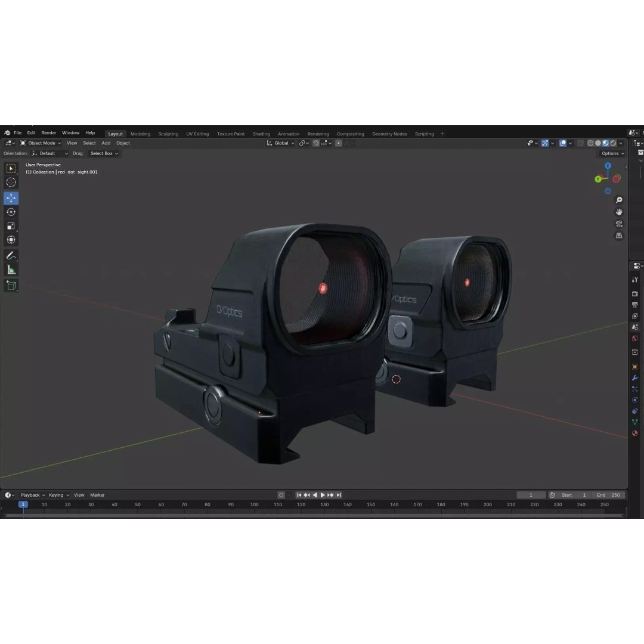Toggle snapping magnet
644x644 pixels.
[x=316, y=143]
